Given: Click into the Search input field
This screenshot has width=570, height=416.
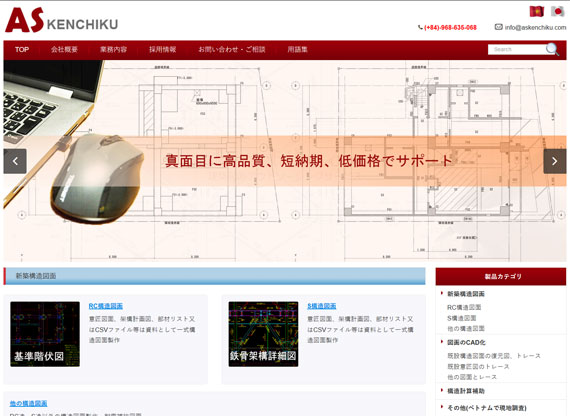Looking at the screenshot, I should coord(517,49).
